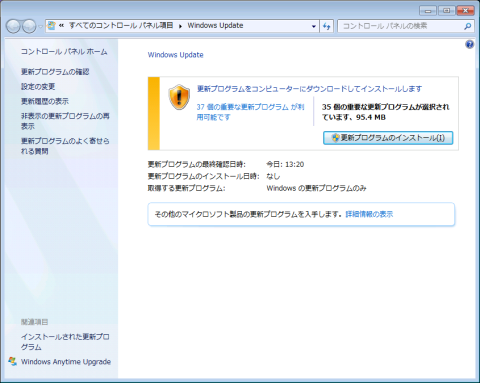480x383 pixels.
Task: Click the search magnifier icon
Action: 468,26
